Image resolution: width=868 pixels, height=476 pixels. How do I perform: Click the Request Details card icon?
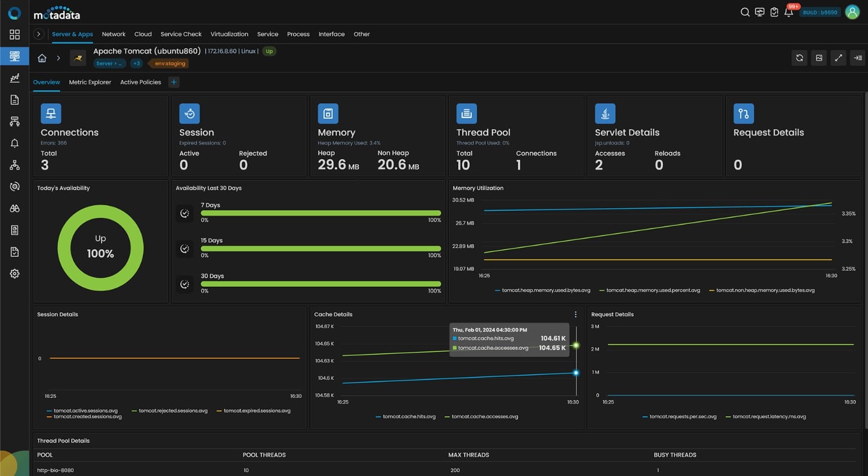[744, 114]
